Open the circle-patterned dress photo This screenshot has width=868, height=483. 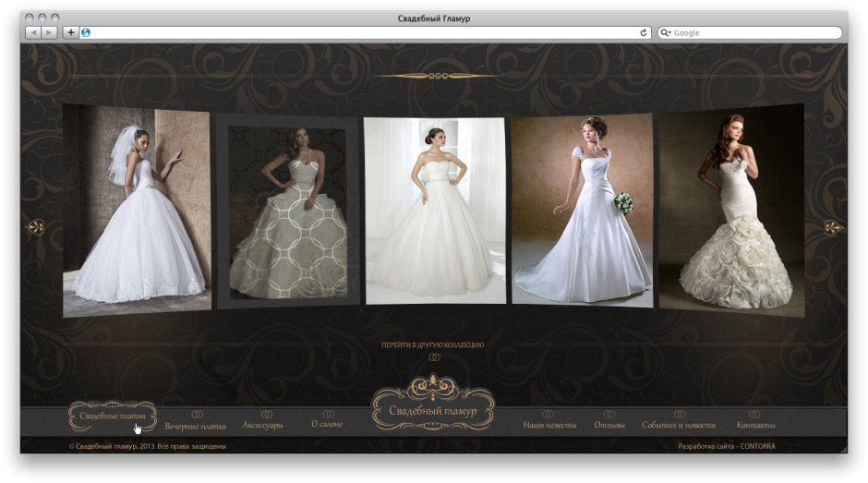pos(288,211)
